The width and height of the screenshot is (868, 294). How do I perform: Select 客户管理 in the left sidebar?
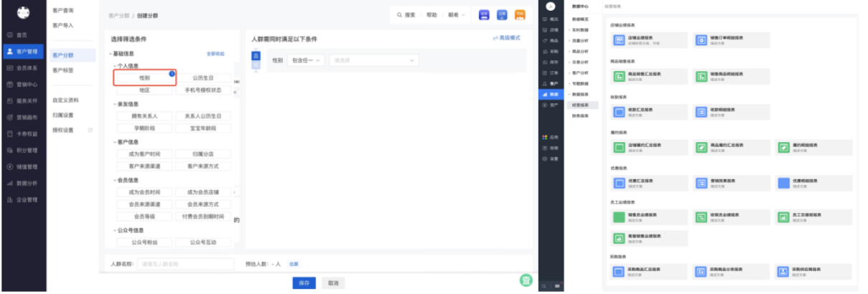[x=23, y=52]
